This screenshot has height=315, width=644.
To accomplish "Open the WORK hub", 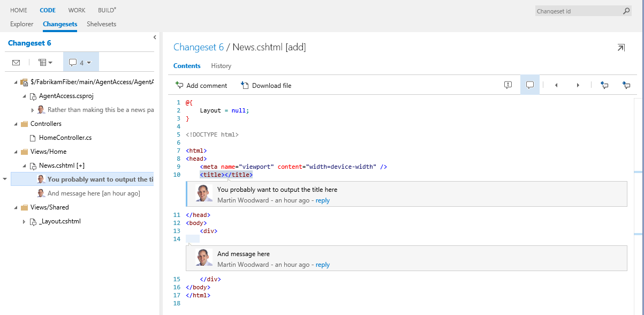I will (x=77, y=10).
